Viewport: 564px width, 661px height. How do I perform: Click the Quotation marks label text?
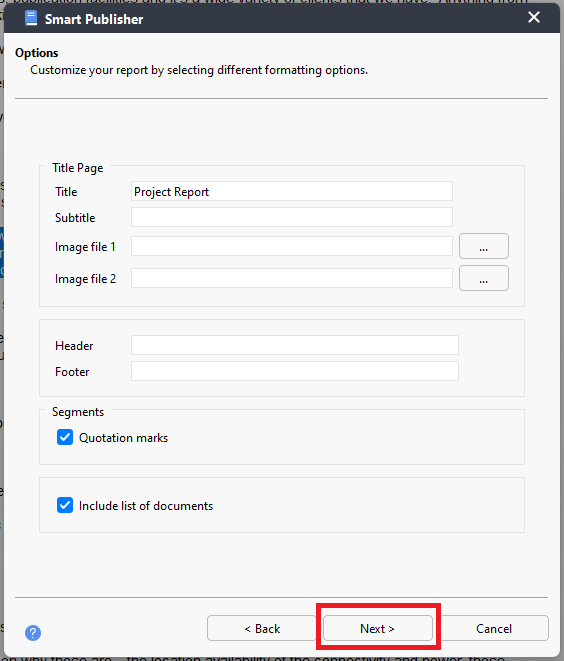[124, 438]
